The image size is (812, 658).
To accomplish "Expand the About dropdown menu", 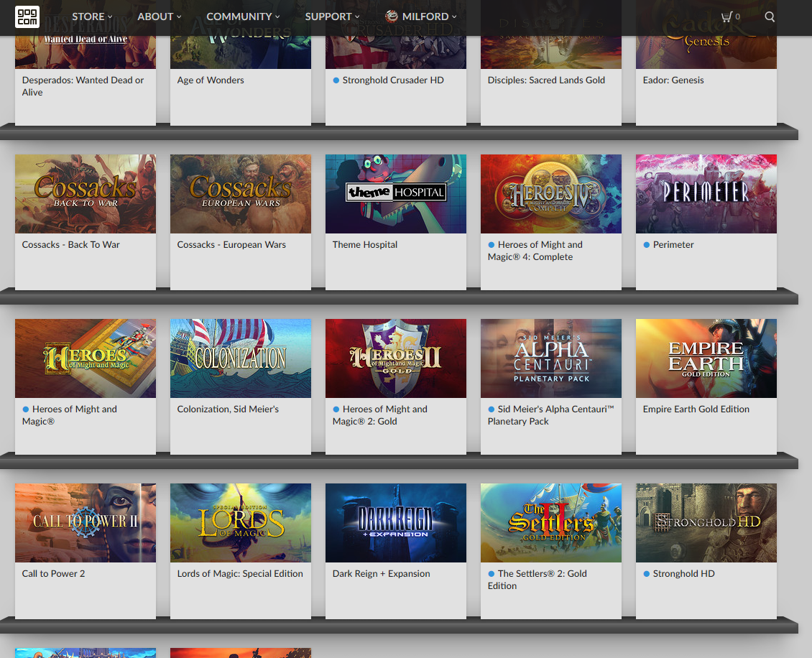I will tap(160, 17).
